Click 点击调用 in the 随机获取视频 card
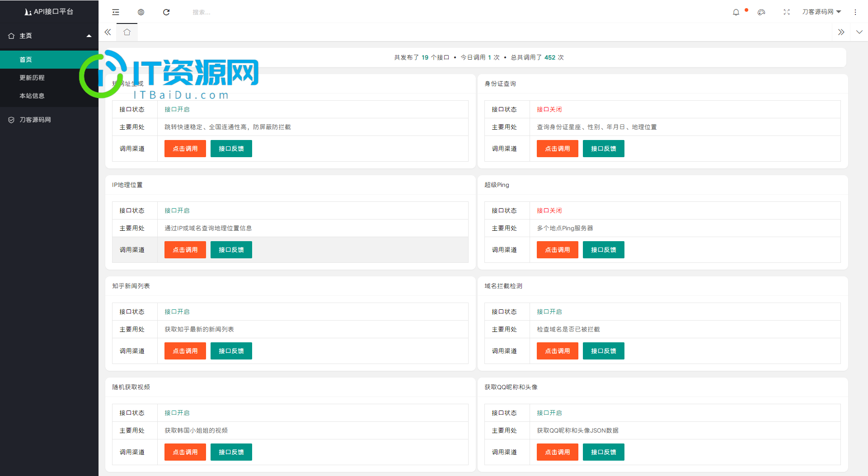 click(x=185, y=452)
